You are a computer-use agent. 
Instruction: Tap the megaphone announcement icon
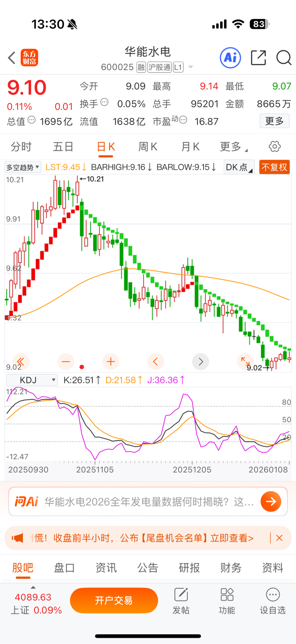tap(18, 538)
